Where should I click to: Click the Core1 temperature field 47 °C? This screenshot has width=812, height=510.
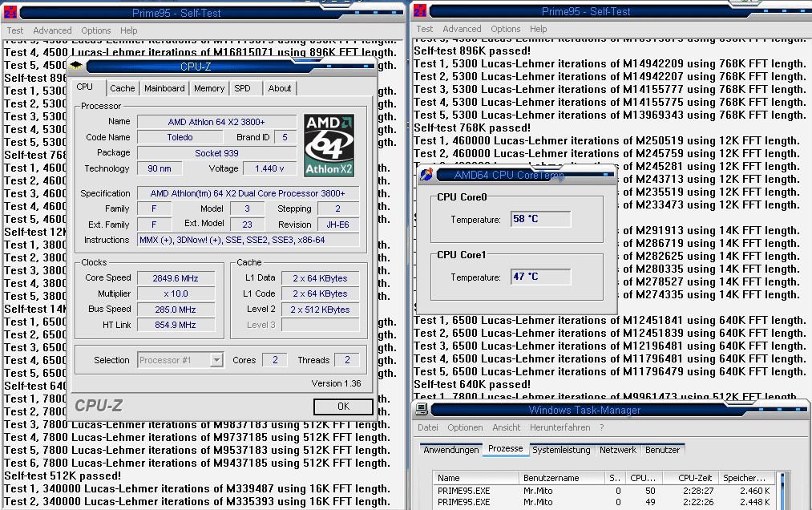point(540,276)
